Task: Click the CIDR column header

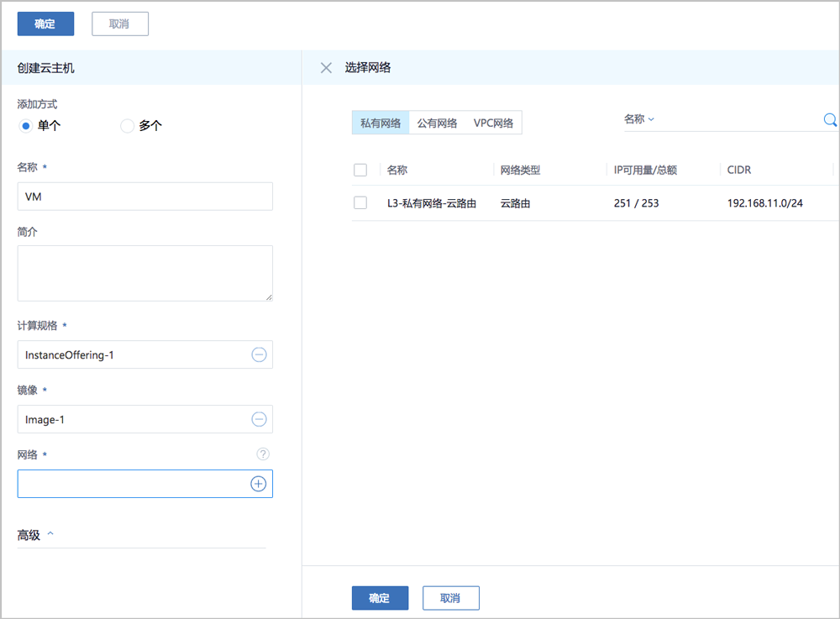Action: pyautogui.click(x=738, y=170)
